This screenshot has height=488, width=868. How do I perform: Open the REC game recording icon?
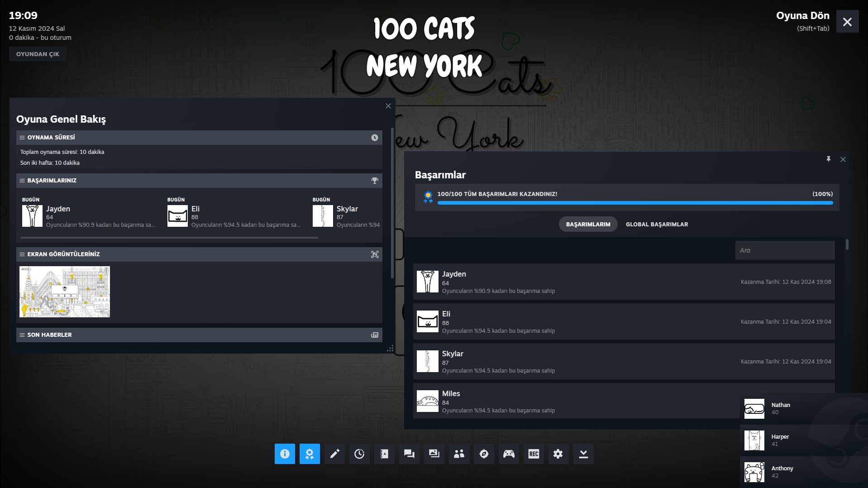[534, 454]
